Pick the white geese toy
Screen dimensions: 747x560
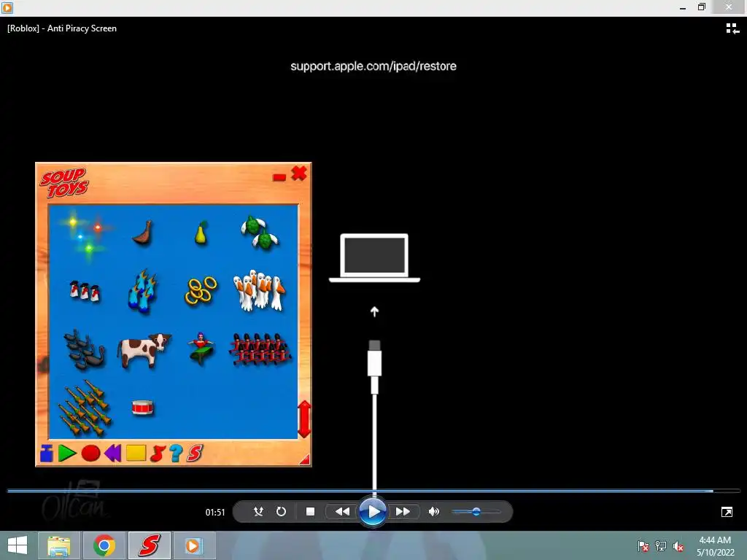coord(259,290)
